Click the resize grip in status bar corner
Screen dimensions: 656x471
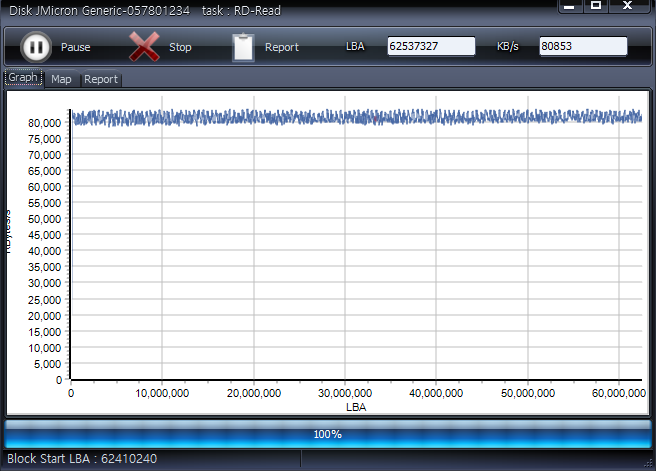649,463
